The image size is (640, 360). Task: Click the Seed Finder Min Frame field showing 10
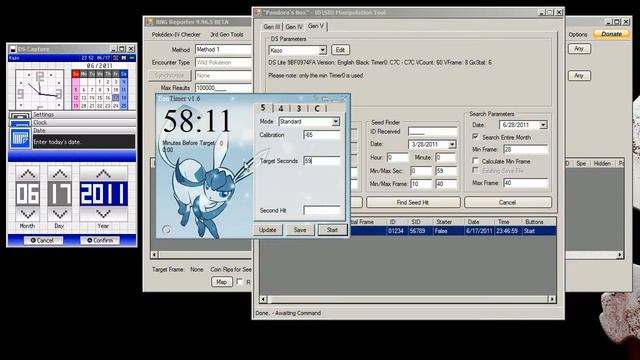421,184
